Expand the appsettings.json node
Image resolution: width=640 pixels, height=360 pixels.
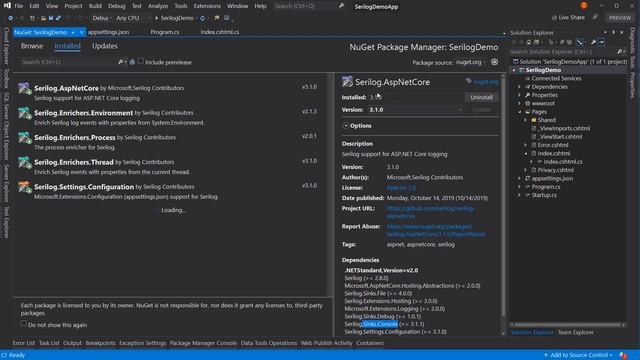(x=520, y=178)
